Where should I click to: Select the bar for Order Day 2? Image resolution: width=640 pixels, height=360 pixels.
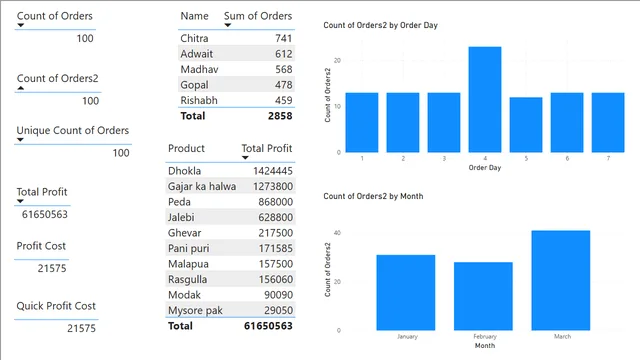[x=403, y=122]
